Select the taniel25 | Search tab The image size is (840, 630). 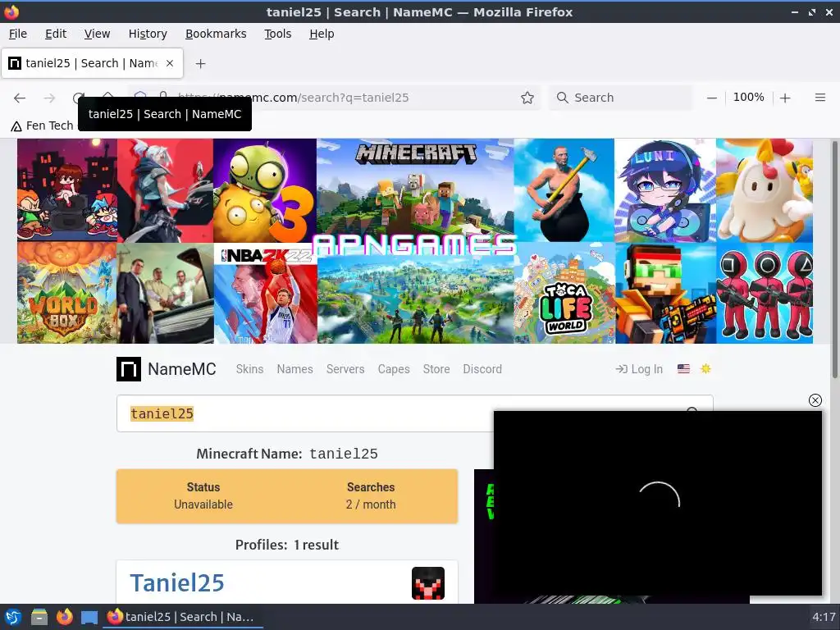click(92, 63)
